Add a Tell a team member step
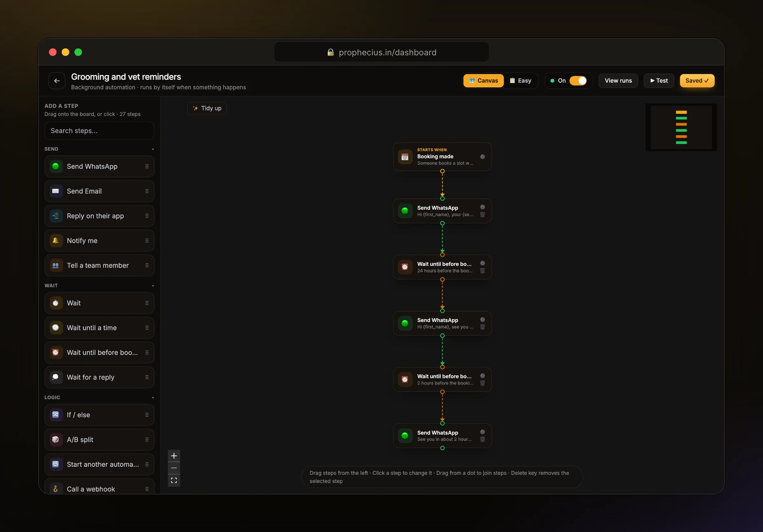The width and height of the screenshot is (763, 532). 100,265
